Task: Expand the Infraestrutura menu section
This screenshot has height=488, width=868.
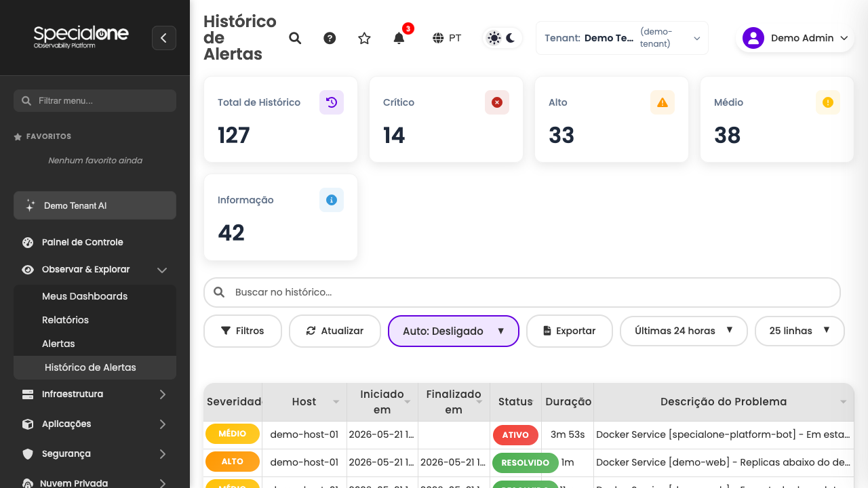Action: point(95,394)
